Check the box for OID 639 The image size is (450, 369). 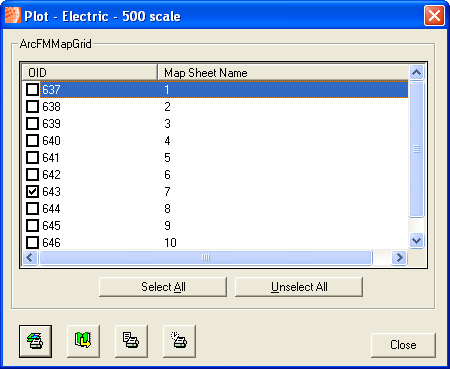coord(32,123)
